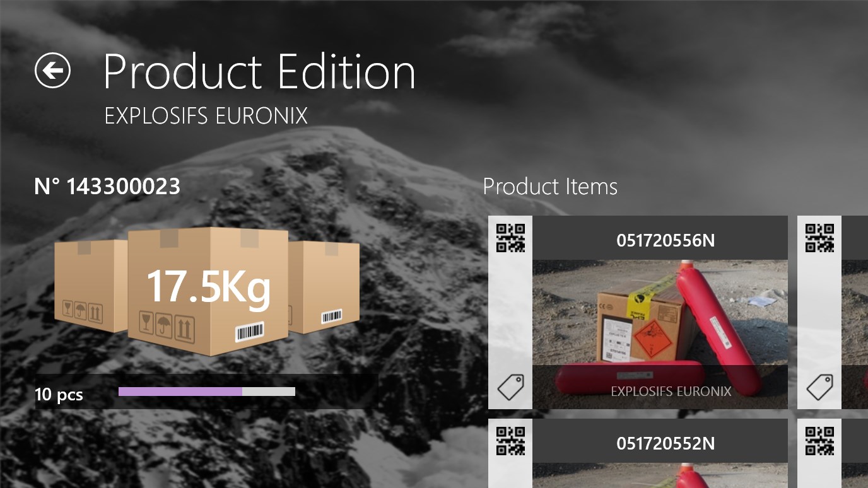This screenshot has height=488, width=868.
Task: Click the 17.5Kg cardboard boxes image
Action: pos(207,291)
